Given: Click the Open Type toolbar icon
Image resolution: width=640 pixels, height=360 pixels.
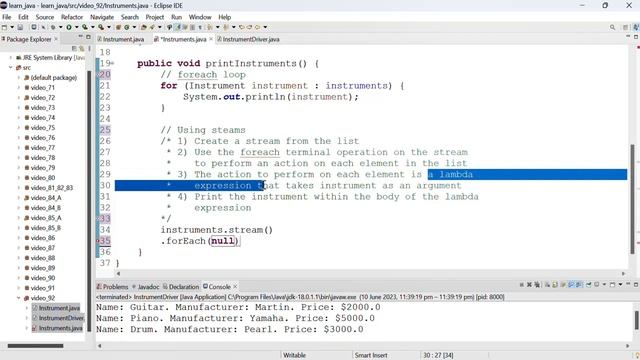Looking at the screenshot, I should [x=143, y=27].
